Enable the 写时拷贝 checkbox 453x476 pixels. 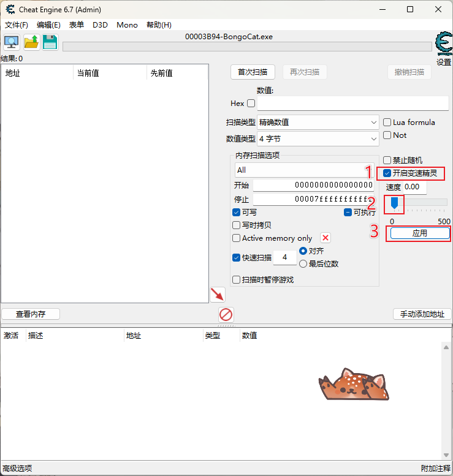237,225
